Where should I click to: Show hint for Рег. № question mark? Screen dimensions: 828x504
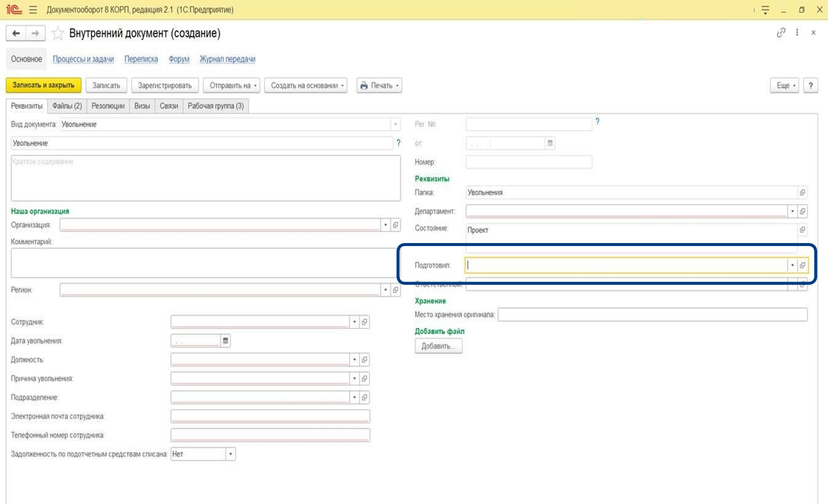[x=597, y=121]
